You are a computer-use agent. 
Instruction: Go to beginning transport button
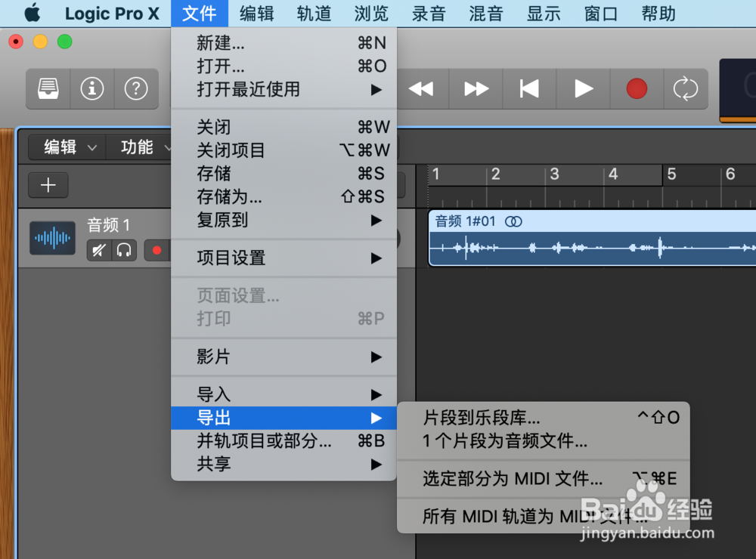529,88
